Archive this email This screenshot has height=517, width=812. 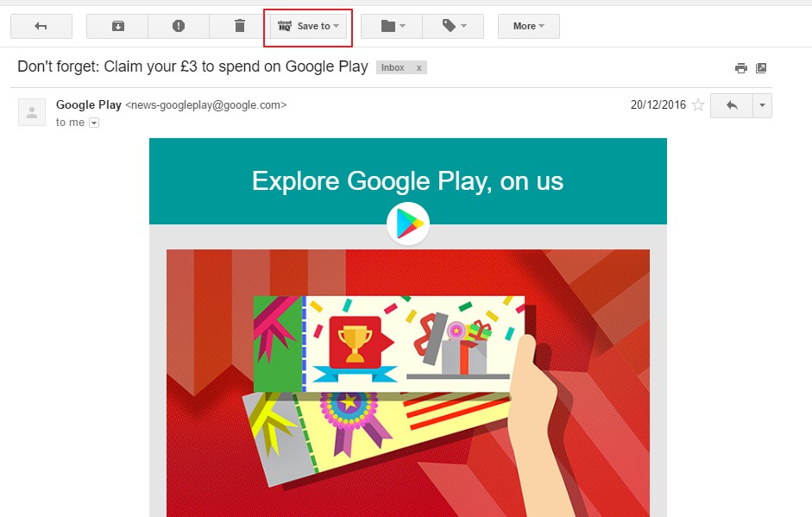tap(117, 26)
